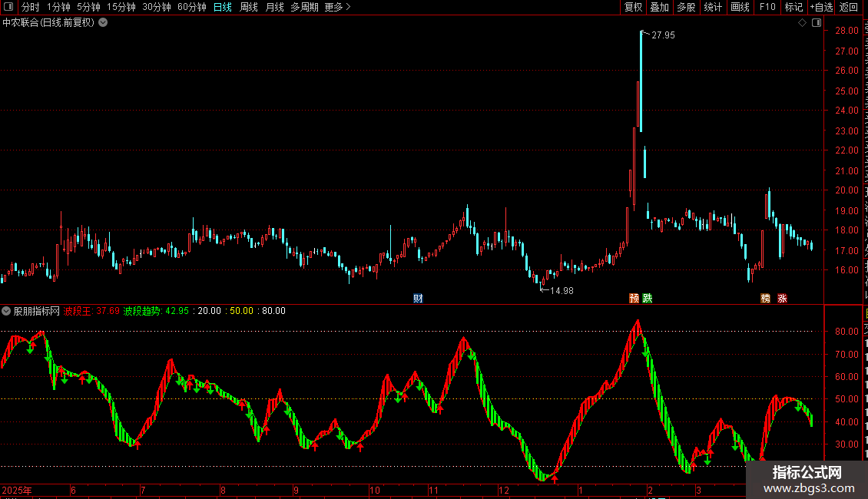Click the 榜 ranking marker
The width and height of the screenshot is (868, 499).
coord(766,298)
